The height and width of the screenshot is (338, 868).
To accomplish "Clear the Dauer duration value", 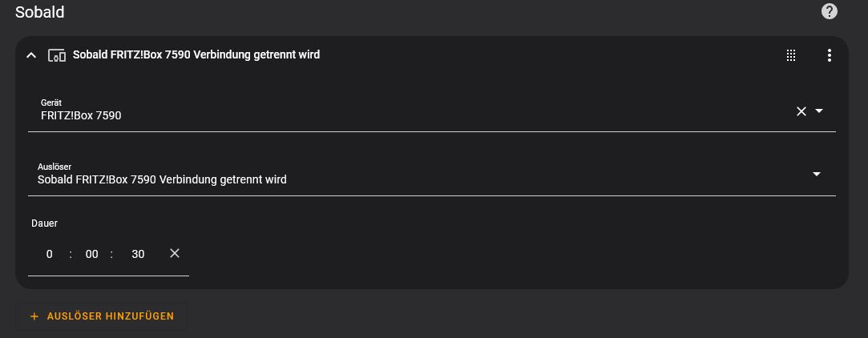I will (x=175, y=253).
